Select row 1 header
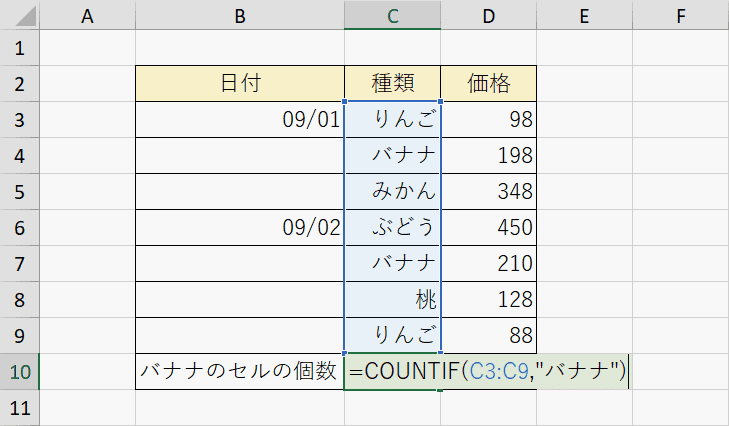 (20, 48)
